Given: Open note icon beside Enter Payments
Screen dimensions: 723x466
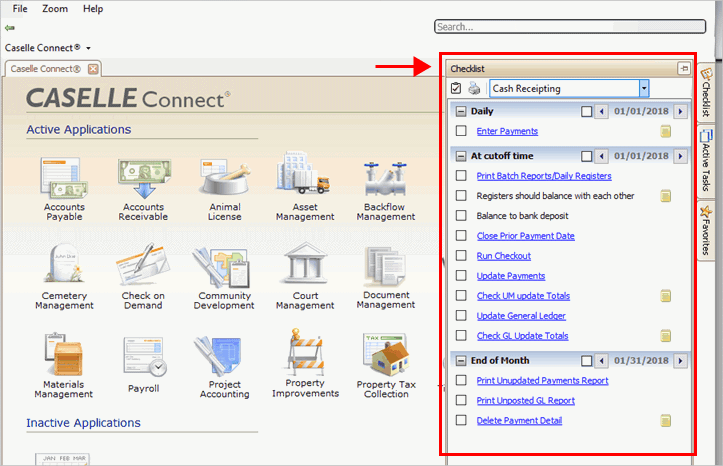Looking at the screenshot, I should point(665,131).
